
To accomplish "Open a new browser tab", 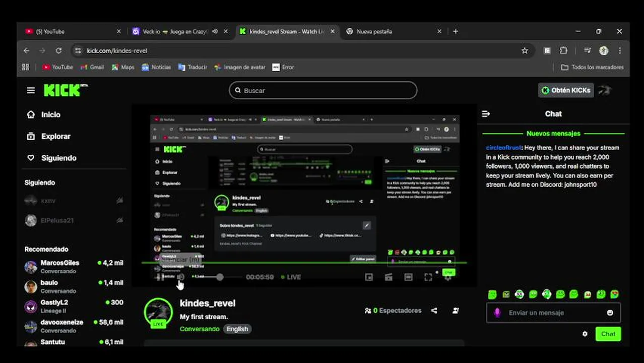I will coord(456,31).
